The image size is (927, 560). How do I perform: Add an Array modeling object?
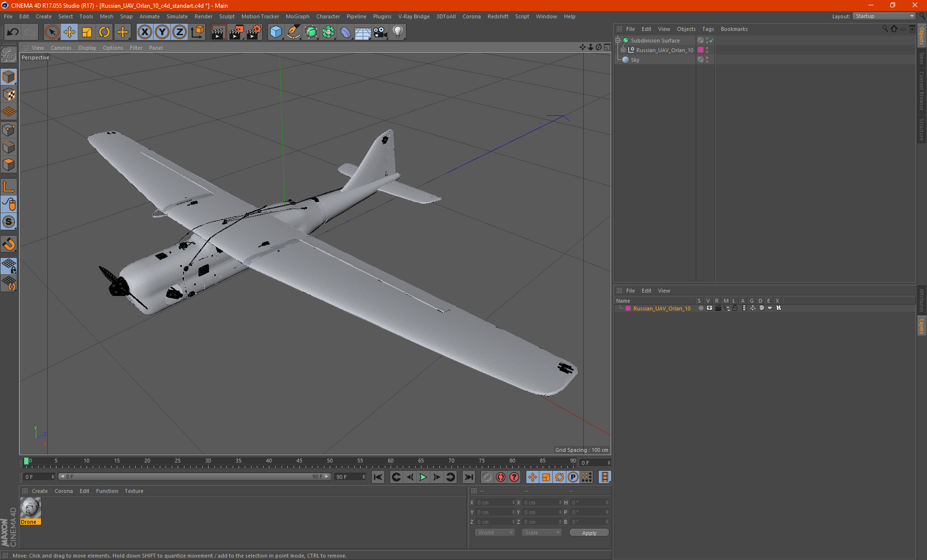[x=328, y=32]
